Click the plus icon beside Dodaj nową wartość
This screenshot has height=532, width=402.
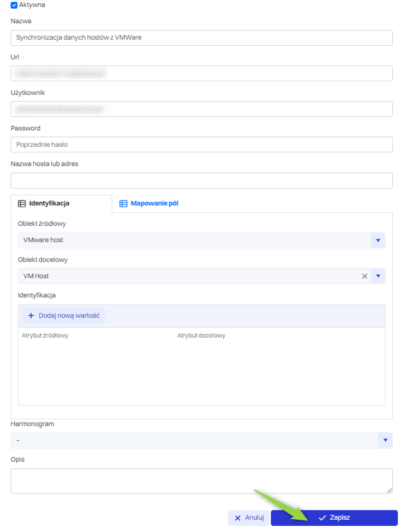(x=31, y=316)
